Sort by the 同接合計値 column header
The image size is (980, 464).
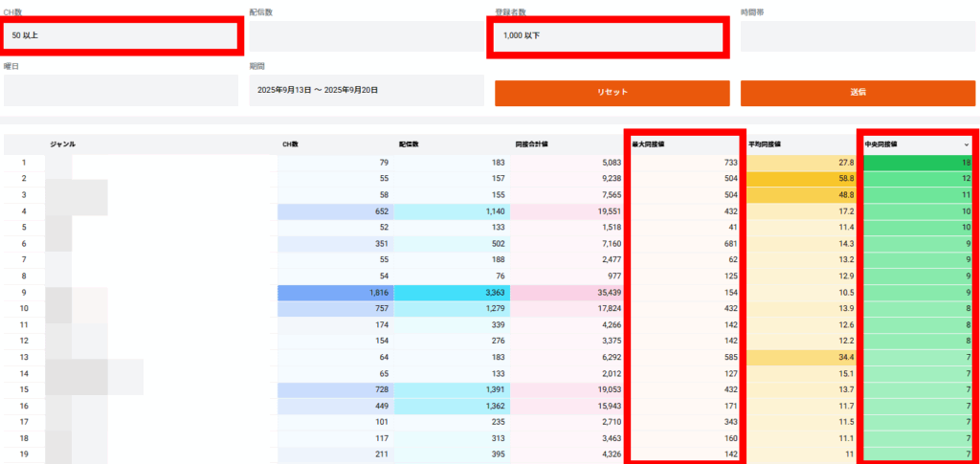coord(529,144)
